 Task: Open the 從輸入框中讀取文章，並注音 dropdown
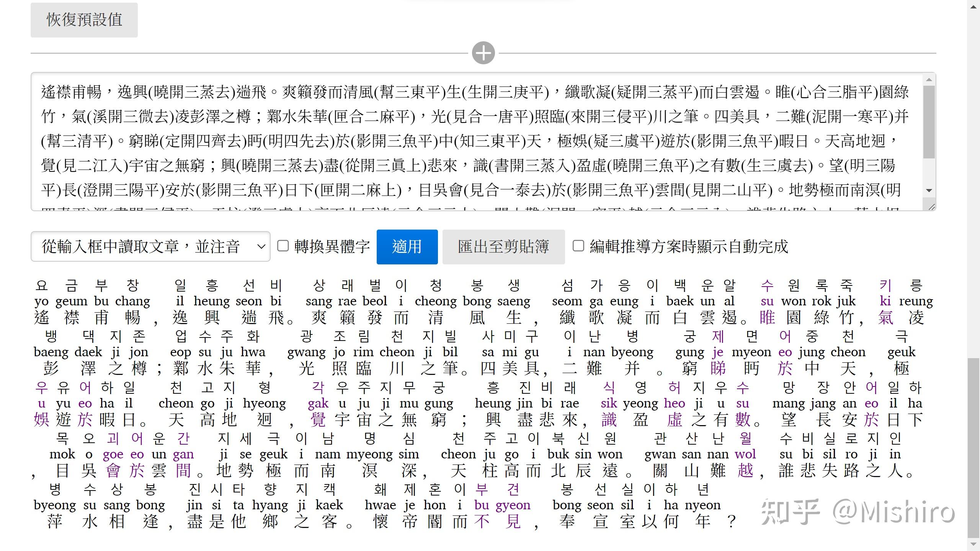150,246
